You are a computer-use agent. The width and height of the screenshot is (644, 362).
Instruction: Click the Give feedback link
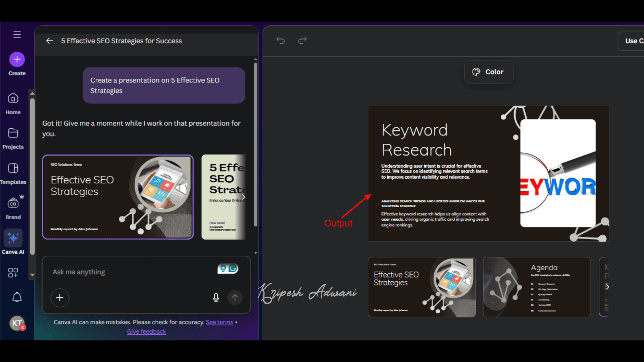tap(146, 331)
